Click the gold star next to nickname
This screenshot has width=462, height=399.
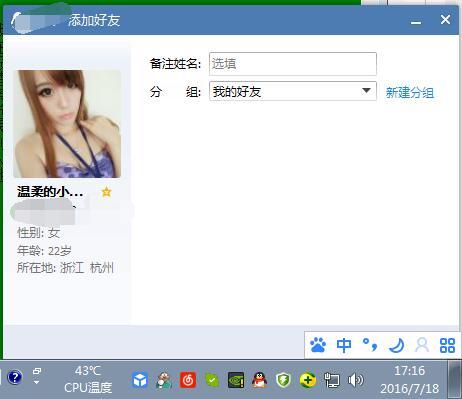[106, 192]
